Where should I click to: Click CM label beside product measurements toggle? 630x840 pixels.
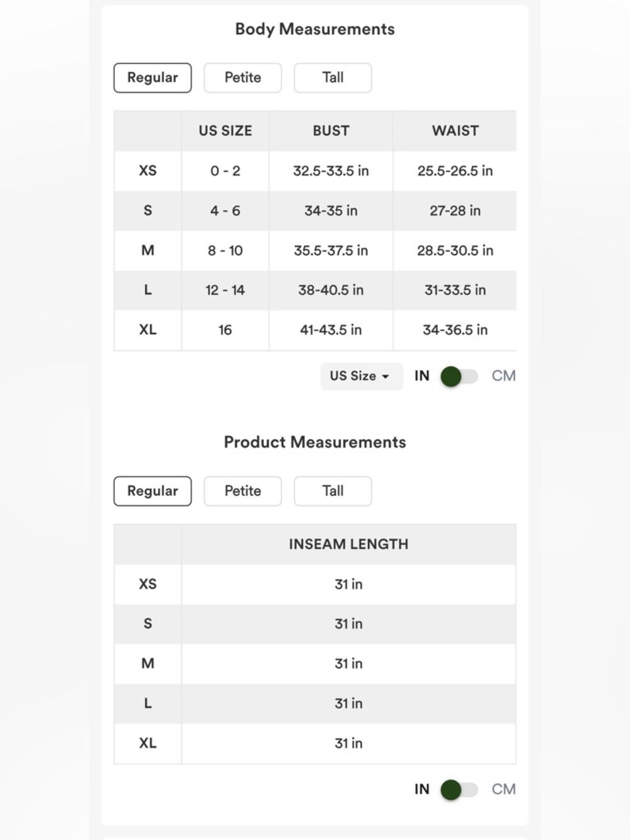tap(503, 789)
